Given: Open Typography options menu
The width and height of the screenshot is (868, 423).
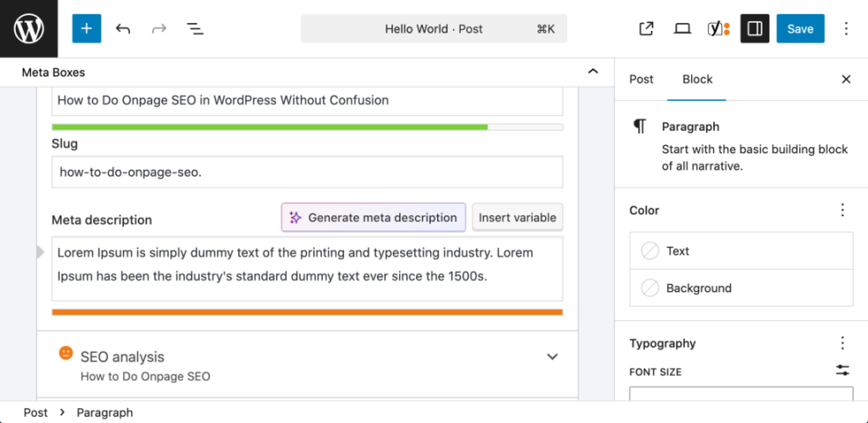Looking at the screenshot, I should click(x=842, y=343).
